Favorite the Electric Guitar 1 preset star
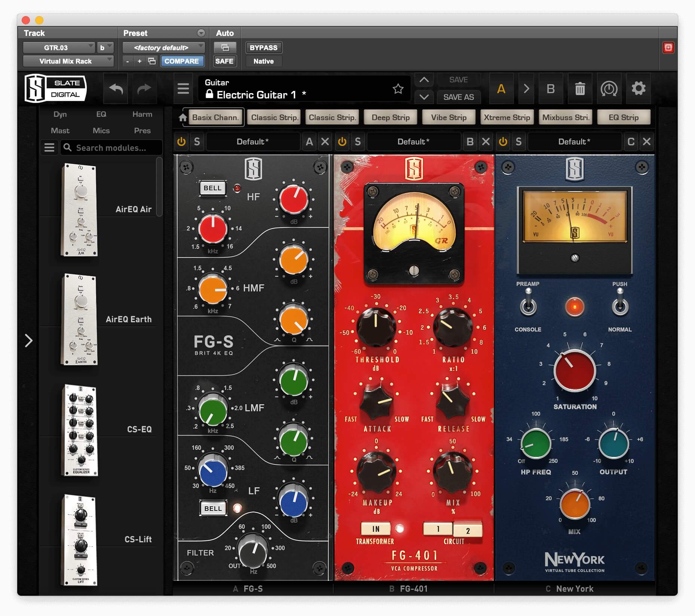 point(398,89)
